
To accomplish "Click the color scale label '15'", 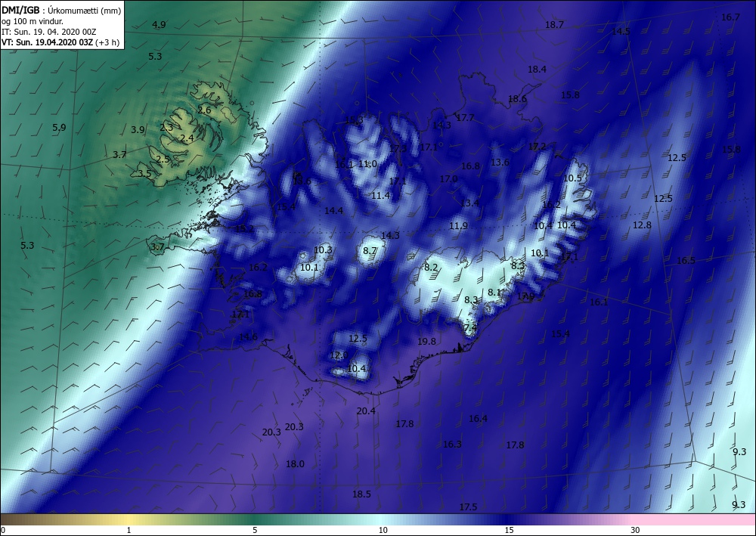I will (509, 531).
